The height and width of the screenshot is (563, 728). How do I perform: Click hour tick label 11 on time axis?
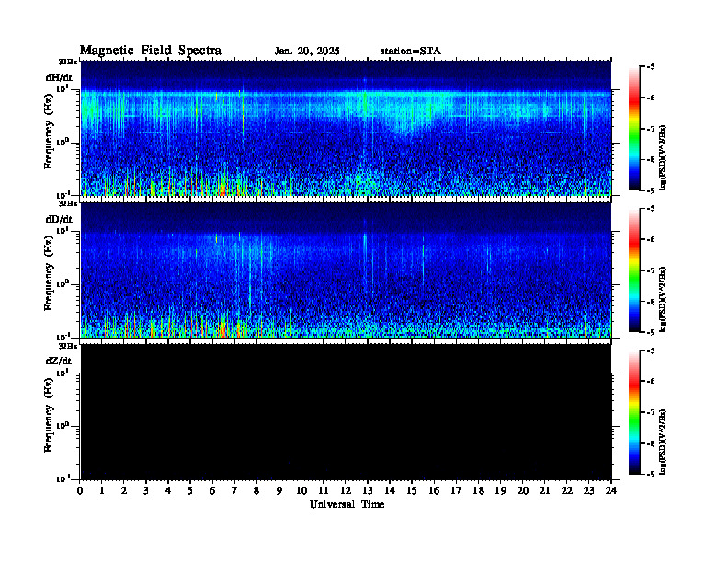click(324, 490)
